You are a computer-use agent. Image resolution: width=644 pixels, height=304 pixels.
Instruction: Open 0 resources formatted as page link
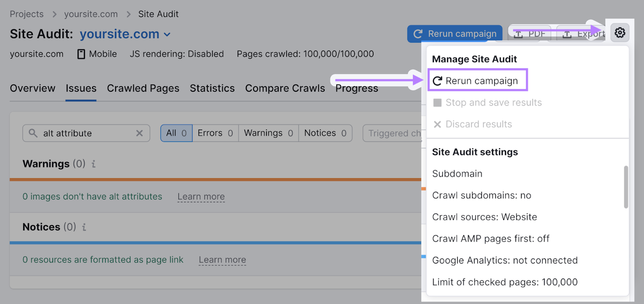click(x=103, y=260)
